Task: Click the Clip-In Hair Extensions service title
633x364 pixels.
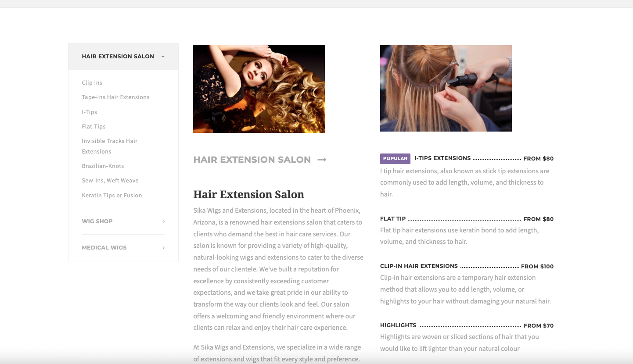Action: click(419, 266)
